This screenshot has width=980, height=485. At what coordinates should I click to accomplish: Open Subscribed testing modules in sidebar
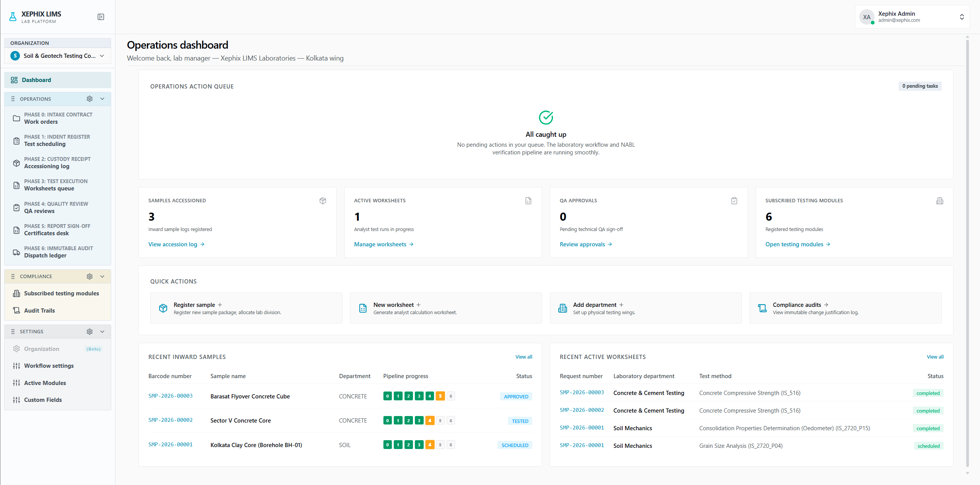(x=58, y=293)
